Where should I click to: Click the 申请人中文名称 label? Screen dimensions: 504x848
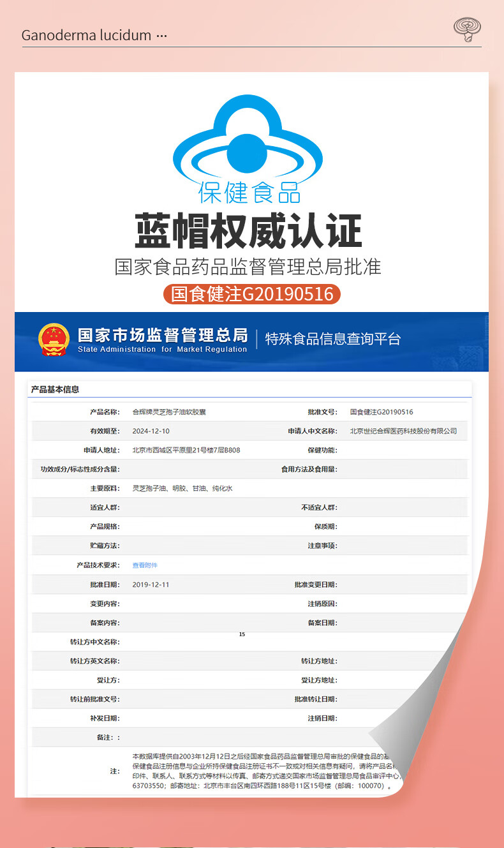pos(313,431)
